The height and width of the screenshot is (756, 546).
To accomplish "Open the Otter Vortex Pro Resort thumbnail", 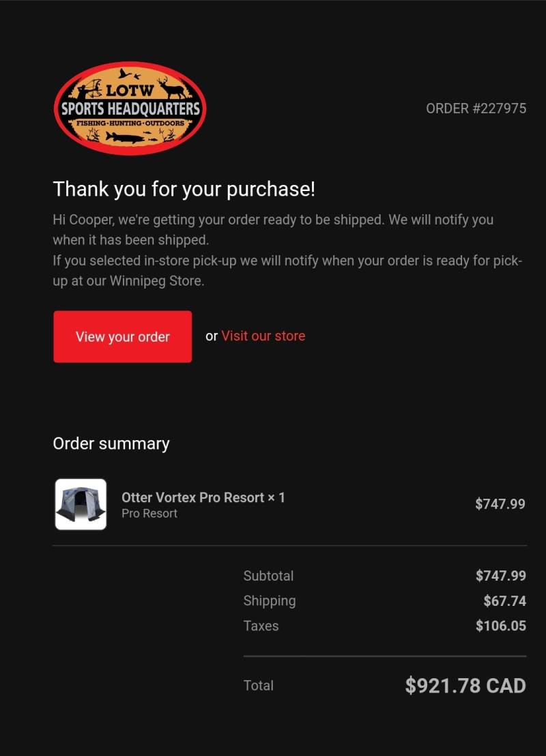I will 81,504.
